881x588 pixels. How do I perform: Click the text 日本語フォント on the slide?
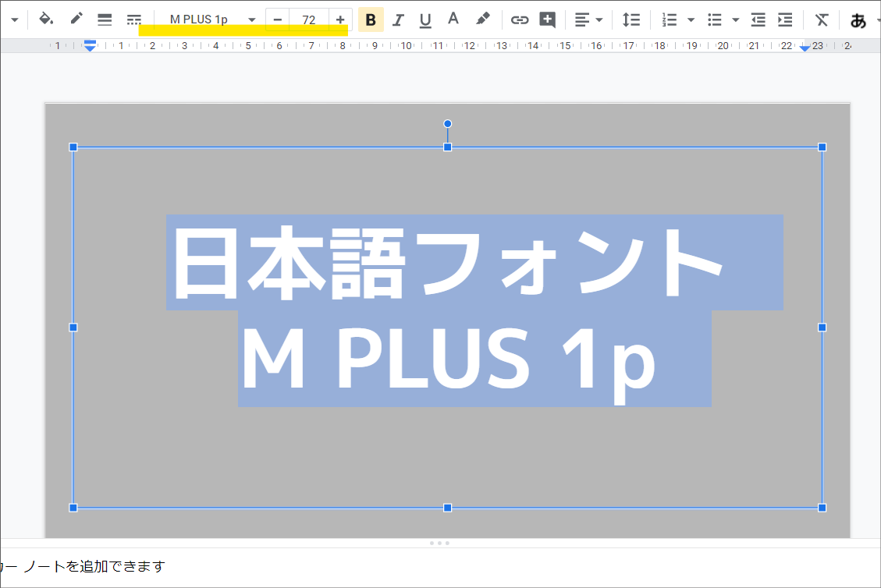point(448,262)
